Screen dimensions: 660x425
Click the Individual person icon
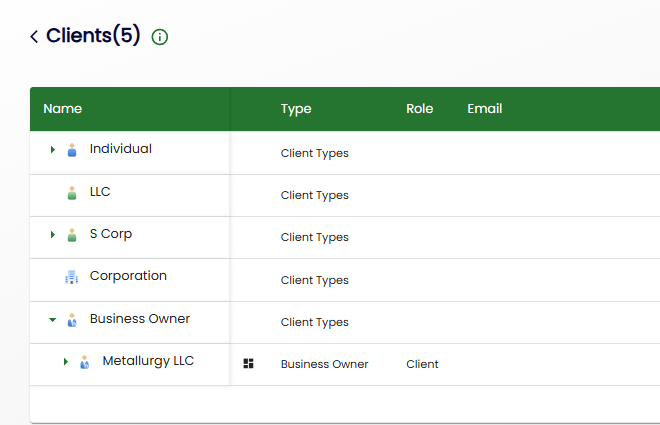[71, 150]
